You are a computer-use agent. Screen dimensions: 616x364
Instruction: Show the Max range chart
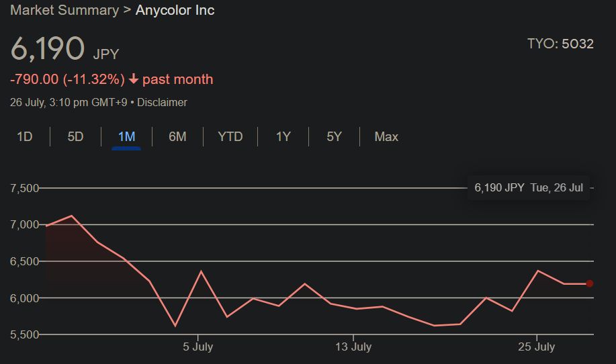(x=386, y=137)
